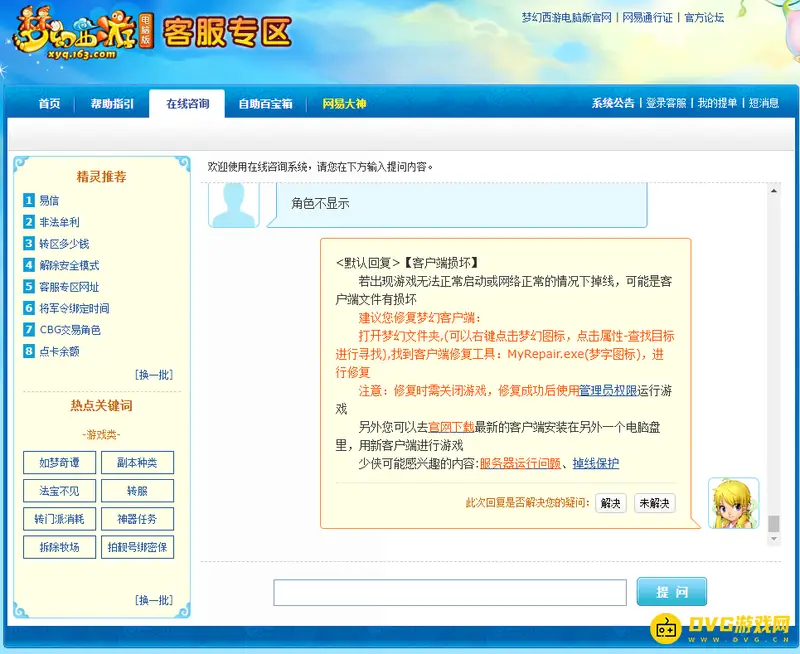Select recommended item 8 点卡余额

(59, 351)
